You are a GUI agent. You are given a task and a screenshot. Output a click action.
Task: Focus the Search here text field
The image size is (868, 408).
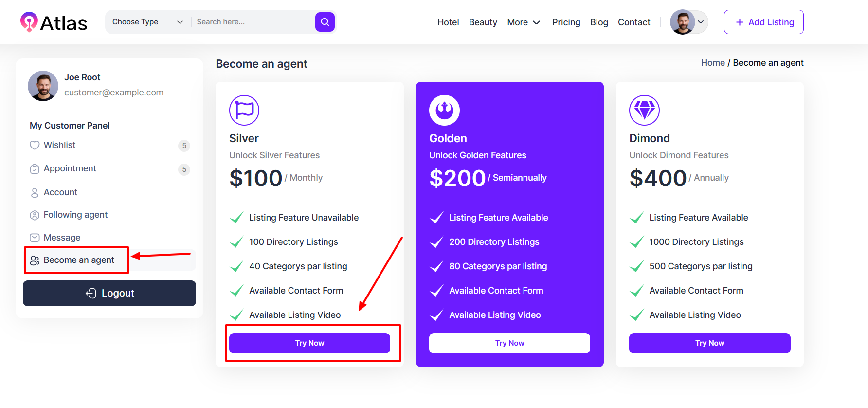[253, 22]
